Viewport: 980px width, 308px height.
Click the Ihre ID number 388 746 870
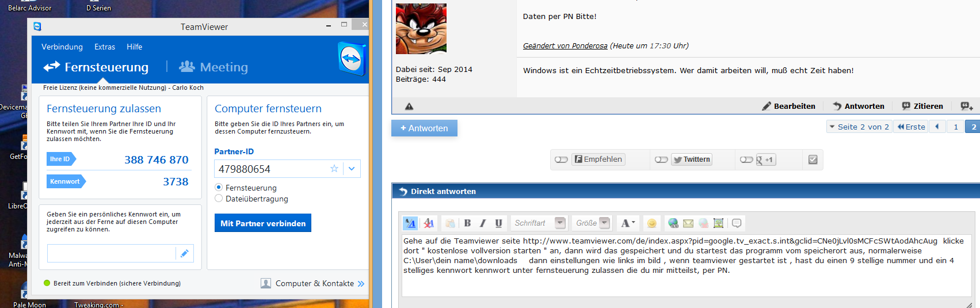click(157, 159)
